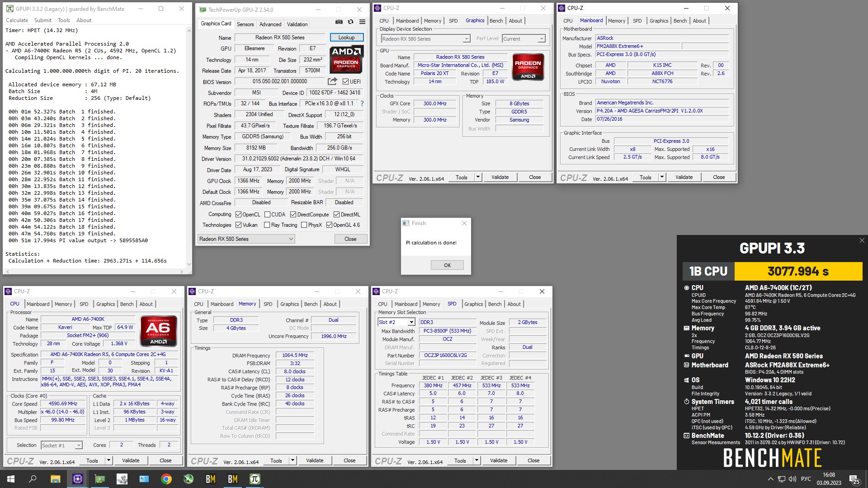Click the CPU-Z chip icon on the taskbar
Viewport: 868px width, 488px height.
(x=77, y=479)
